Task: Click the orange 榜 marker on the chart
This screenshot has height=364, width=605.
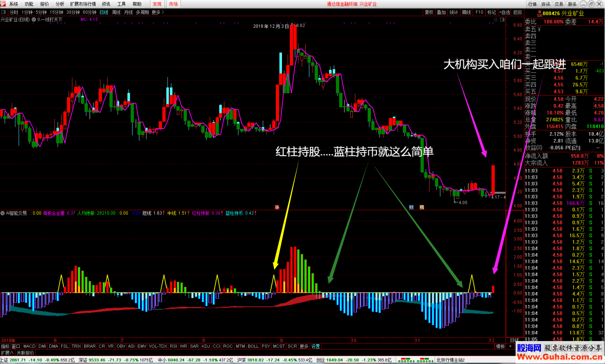Action: click(x=422, y=207)
